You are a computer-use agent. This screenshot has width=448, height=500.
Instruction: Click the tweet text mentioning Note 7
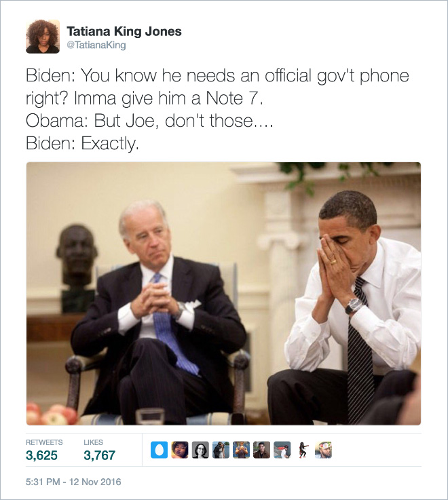click(217, 109)
